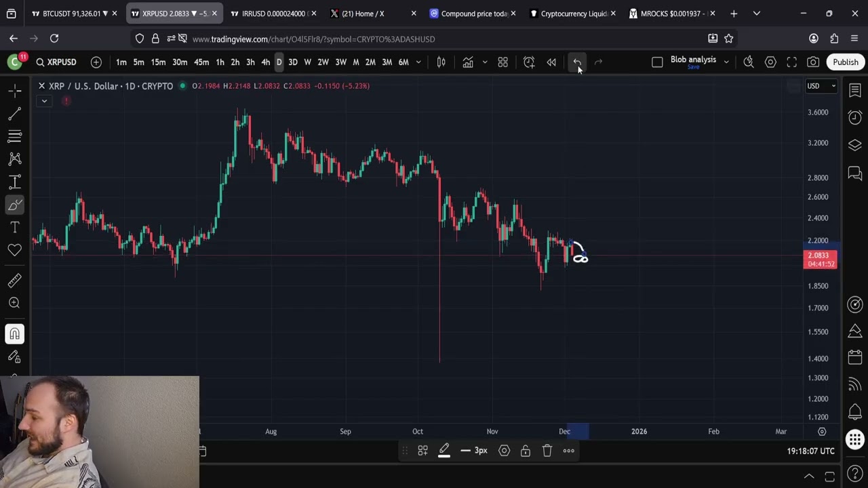This screenshot has width=868, height=488.
Task: Open the candlestick chart type menu
Action: point(441,62)
